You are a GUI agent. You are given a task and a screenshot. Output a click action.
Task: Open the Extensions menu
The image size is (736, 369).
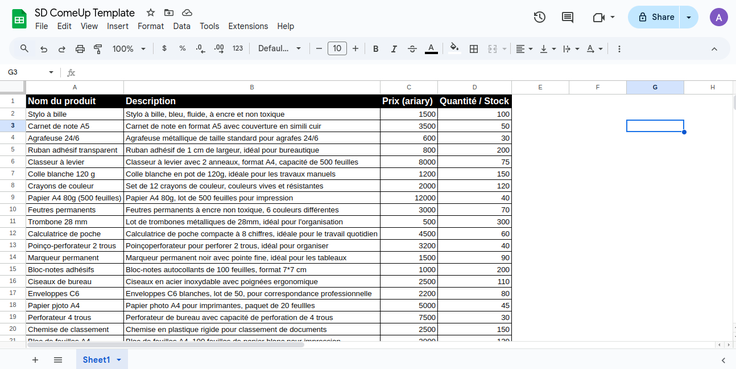[248, 26]
